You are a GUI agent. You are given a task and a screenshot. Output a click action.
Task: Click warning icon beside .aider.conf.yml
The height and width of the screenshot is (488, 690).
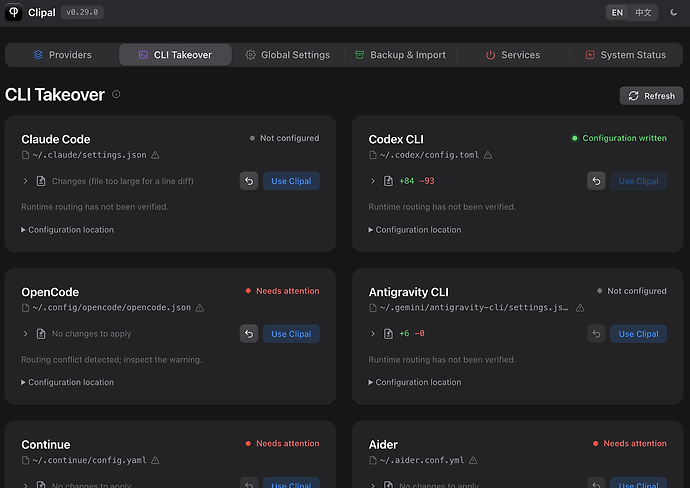click(473, 461)
